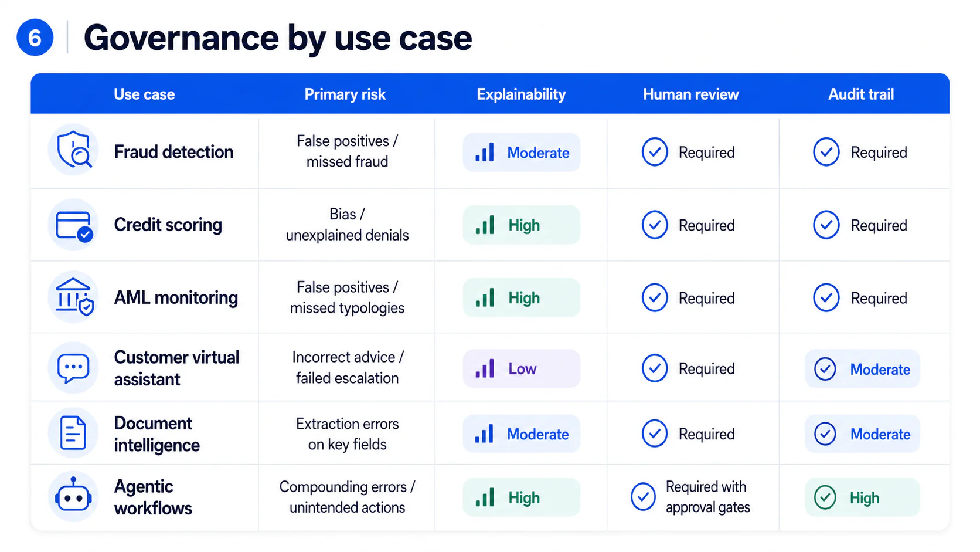The height and width of the screenshot is (552, 980).
Task: Click Agentic workflows High audit trail badge
Action: pos(862,497)
